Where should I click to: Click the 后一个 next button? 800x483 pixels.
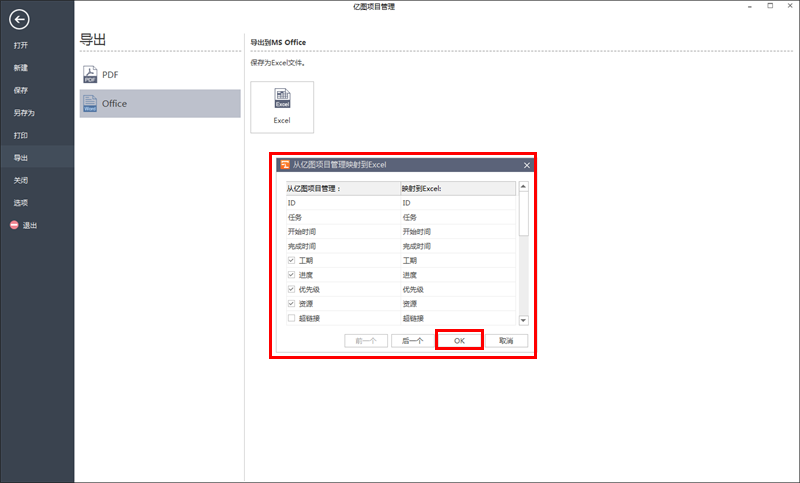click(x=412, y=341)
